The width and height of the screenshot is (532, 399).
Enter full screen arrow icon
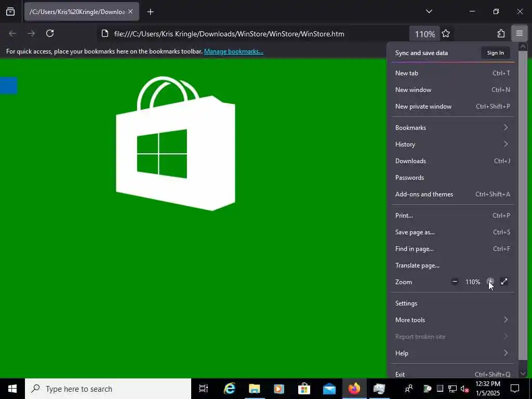point(504,282)
